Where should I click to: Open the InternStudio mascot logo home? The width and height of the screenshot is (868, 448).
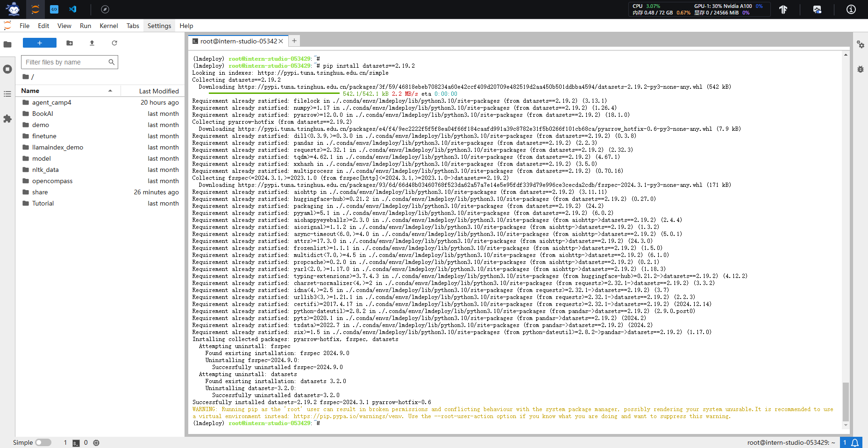point(13,9)
